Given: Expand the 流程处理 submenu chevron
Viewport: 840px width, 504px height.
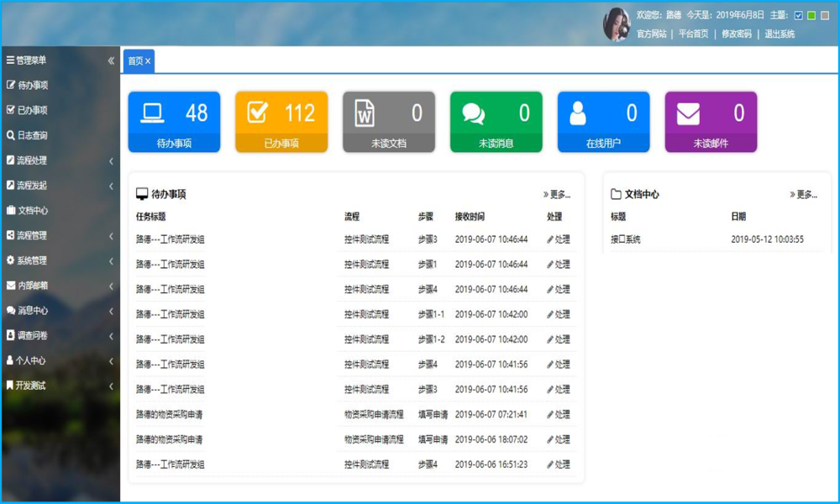Looking at the screenshot, I should [x=111, y=160].
